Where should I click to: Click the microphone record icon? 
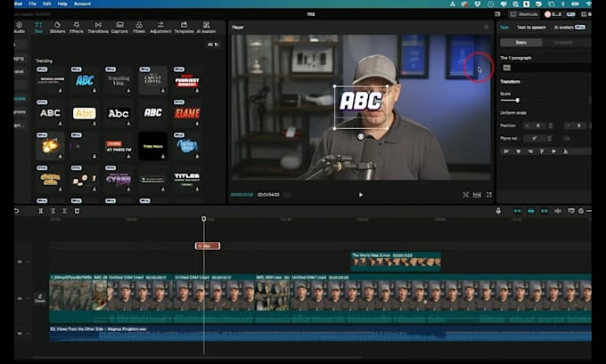pos(498,211)
